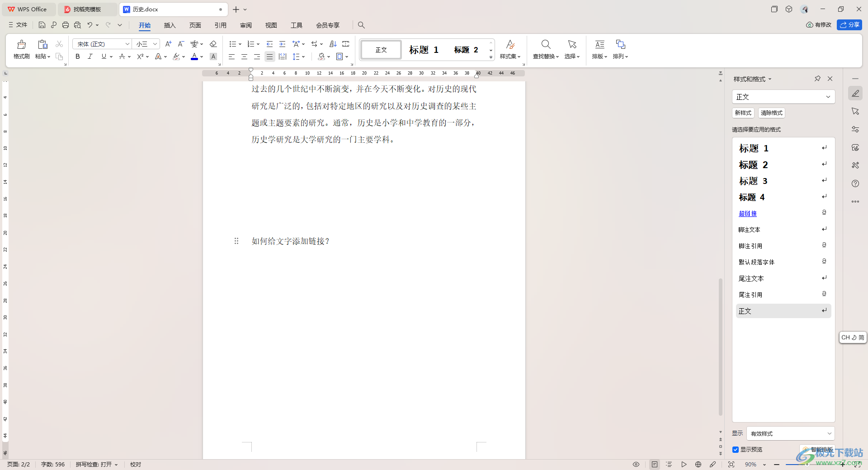Viewport: 868px width, 470px height.
Task: Expand bullet list dropdown arrow
Action: pos(240,44)
